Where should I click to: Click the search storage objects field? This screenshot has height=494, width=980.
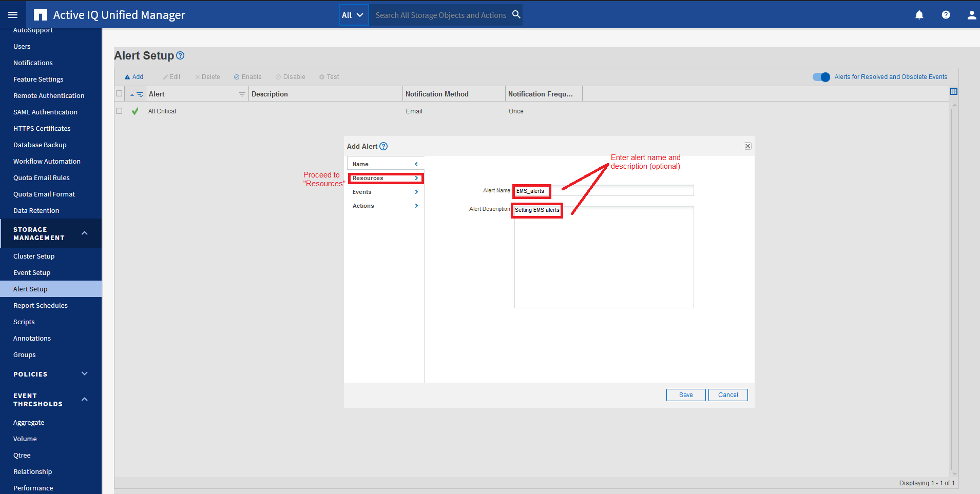coord(440,15)
